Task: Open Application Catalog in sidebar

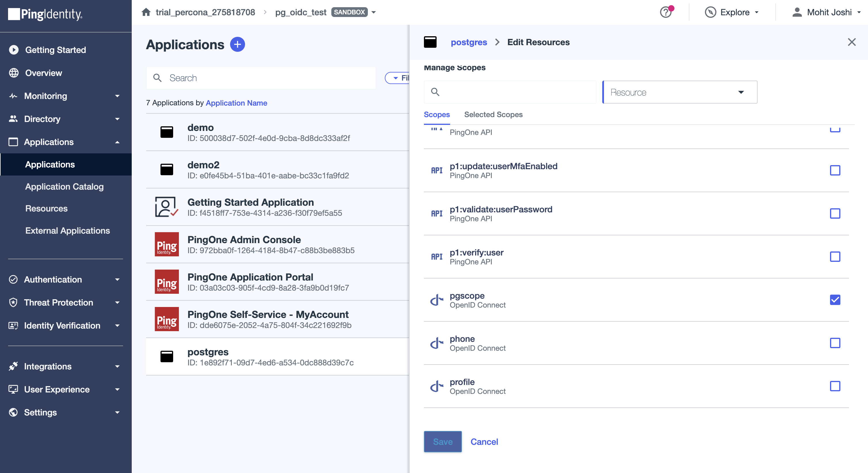Action: click(64, 186)
